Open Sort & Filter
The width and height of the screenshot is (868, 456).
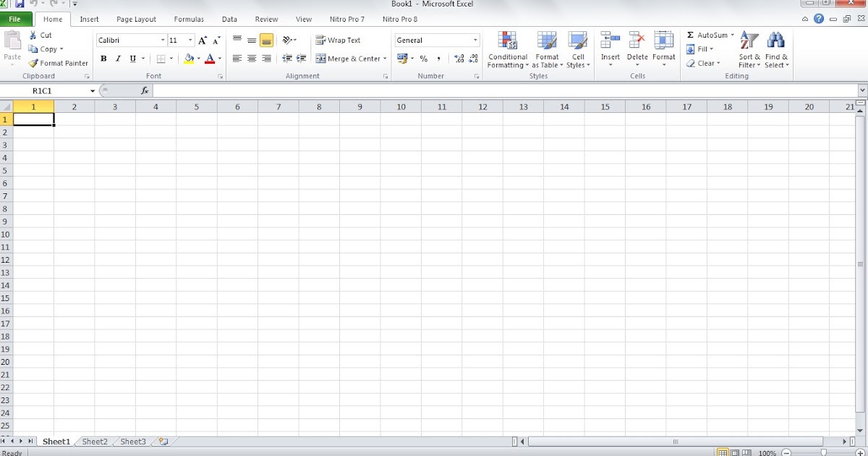(x=749, y=49)
